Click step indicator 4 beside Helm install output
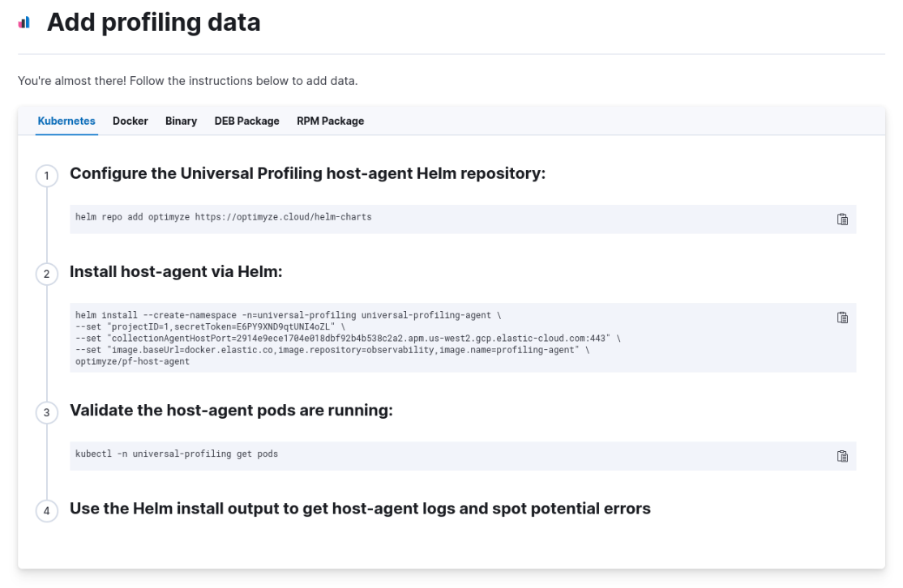Screen dimensions: 903x588 pyautogui.click(x=46, y=510)
